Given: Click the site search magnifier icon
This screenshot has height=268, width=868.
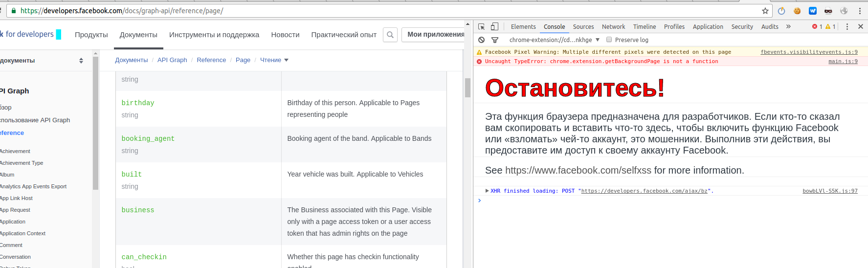Looking at the screenshot, I should (390, 35).
